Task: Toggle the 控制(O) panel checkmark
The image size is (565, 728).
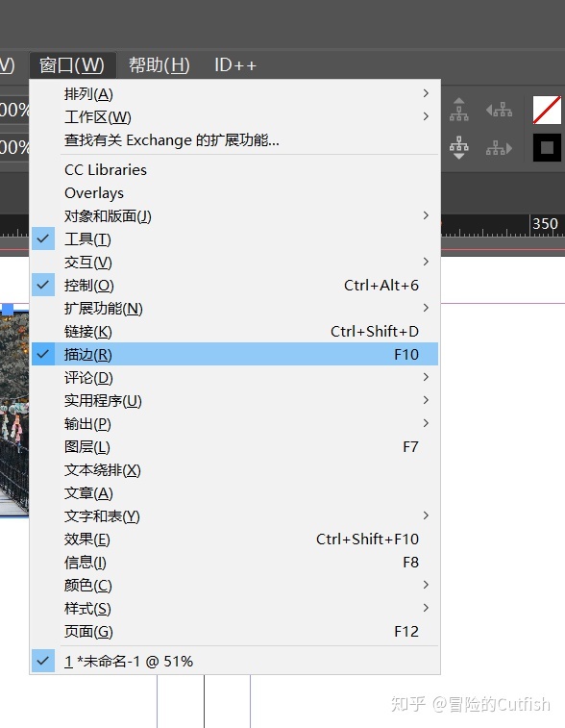Action: click(x=234, y=285)
